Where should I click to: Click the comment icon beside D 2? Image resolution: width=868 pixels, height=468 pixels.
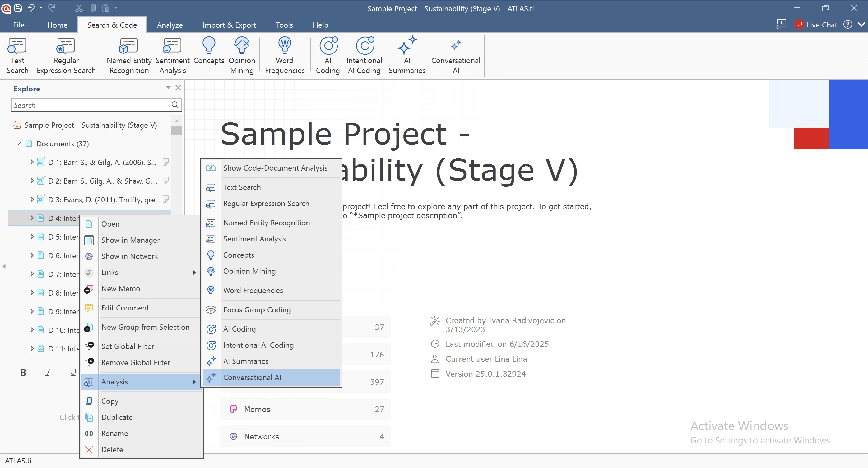[x=165, y=181]
